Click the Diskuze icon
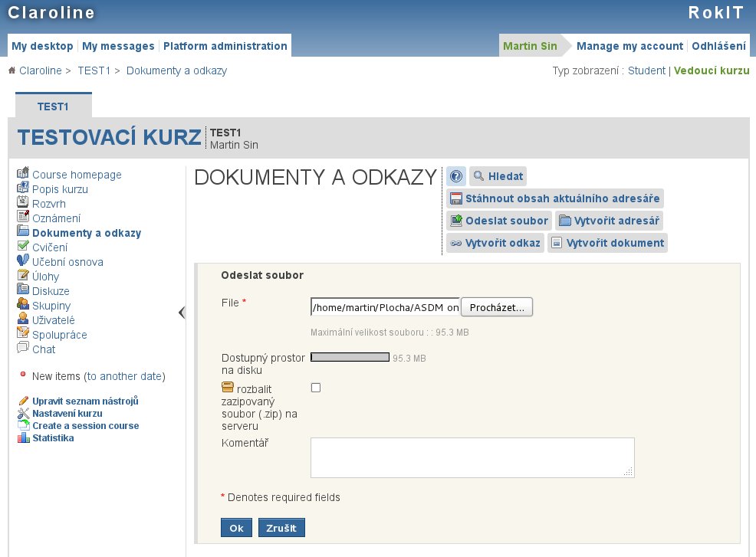This screenshot has height=557, width=756. click(23, 289)
